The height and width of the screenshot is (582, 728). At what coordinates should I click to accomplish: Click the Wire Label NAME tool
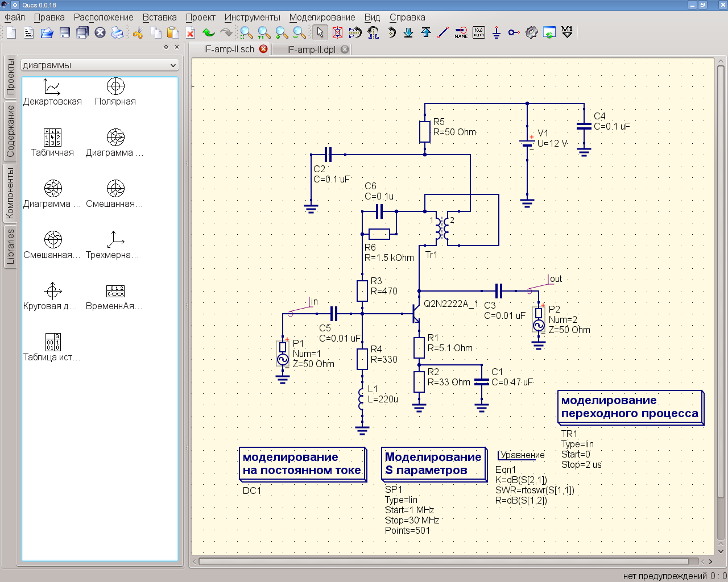click(x=461, y=32)
